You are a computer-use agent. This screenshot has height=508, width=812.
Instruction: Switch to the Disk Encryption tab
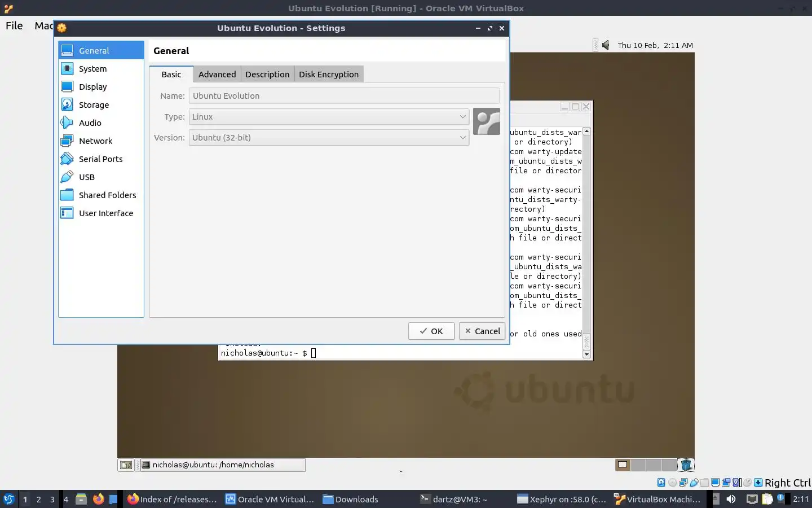[329, 74]
